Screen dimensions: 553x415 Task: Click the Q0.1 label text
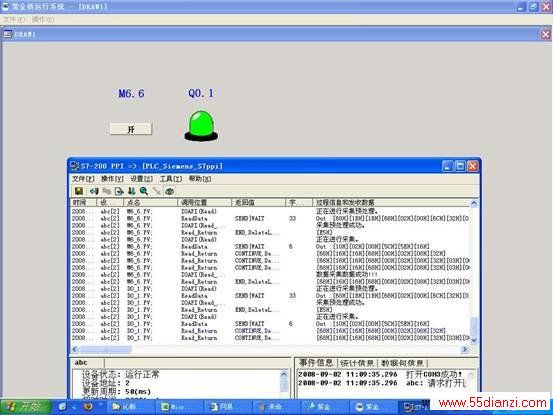(201, 93)
